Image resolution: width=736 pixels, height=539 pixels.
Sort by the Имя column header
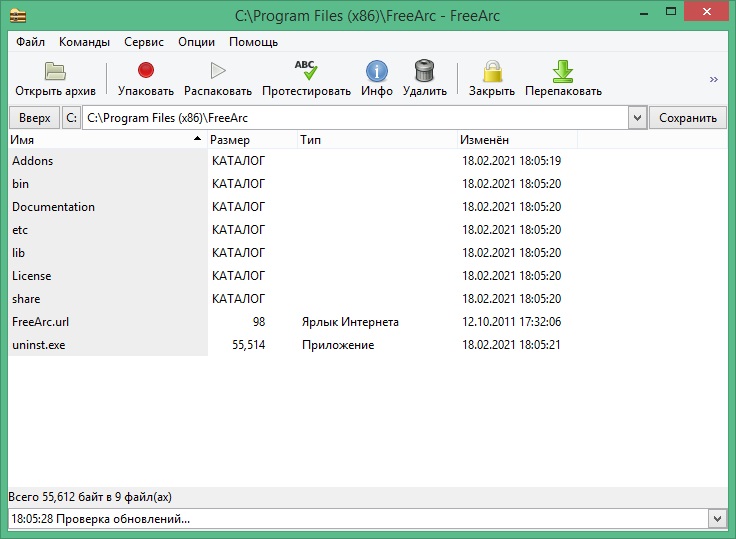(107, 139)
